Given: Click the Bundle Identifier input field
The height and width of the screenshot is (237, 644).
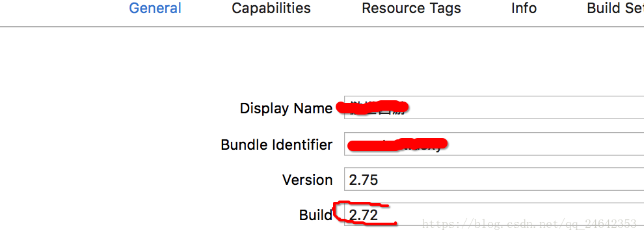Looking at the screenshot, I should (x=494, y=144).
